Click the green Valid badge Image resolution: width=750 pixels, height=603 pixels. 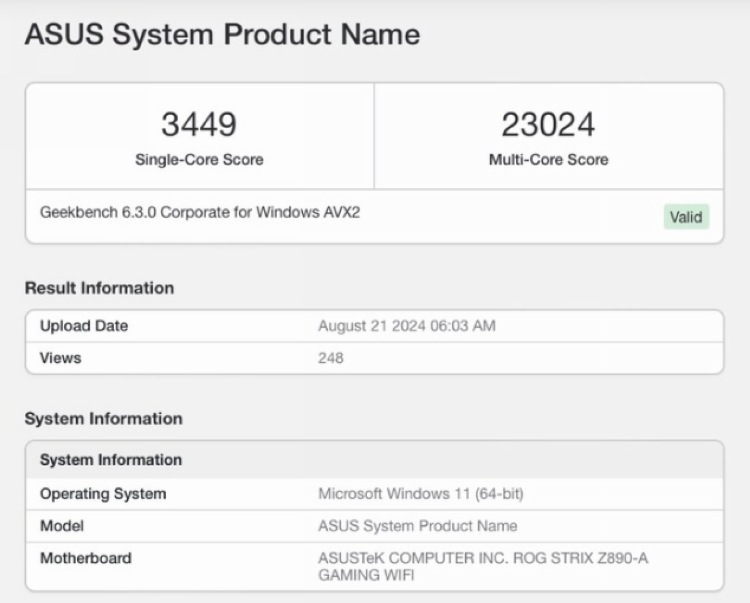coord(686,217)
